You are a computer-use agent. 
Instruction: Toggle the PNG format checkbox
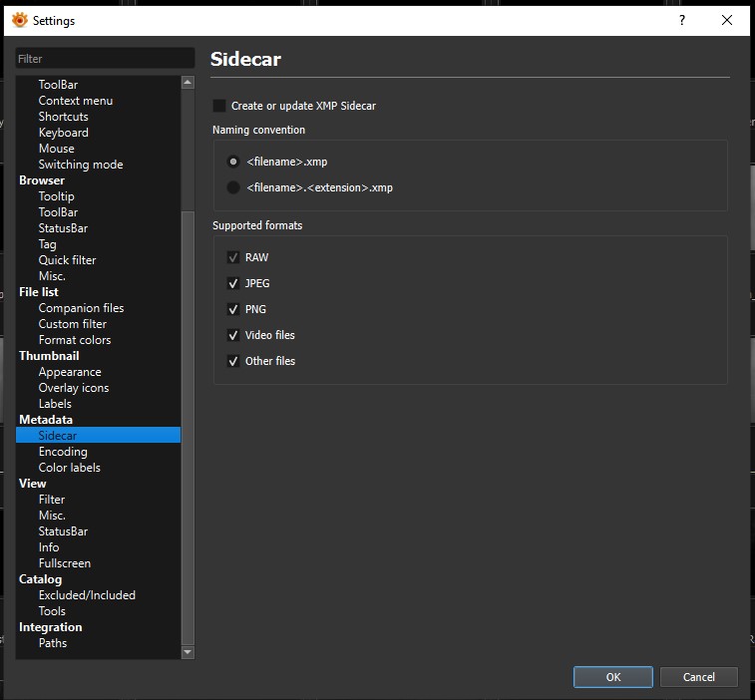[x=233, y=309]
